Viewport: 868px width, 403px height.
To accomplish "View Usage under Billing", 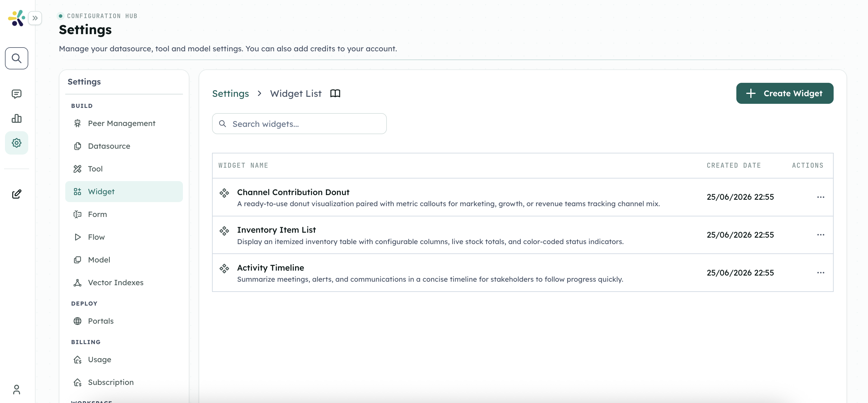I will 124,360.
